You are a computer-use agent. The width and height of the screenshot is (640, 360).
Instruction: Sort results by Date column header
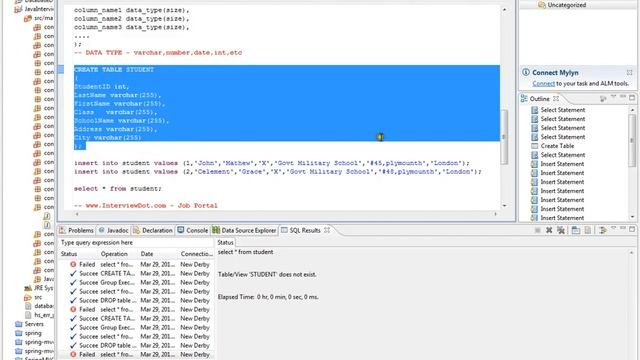click(147, 254)
